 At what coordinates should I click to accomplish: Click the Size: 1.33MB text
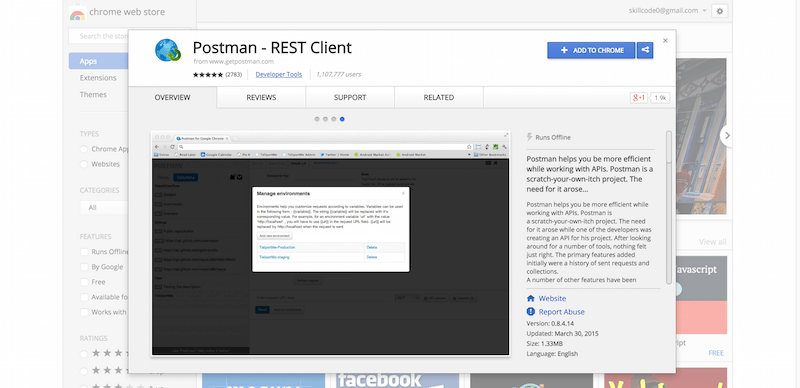[544, 344]
